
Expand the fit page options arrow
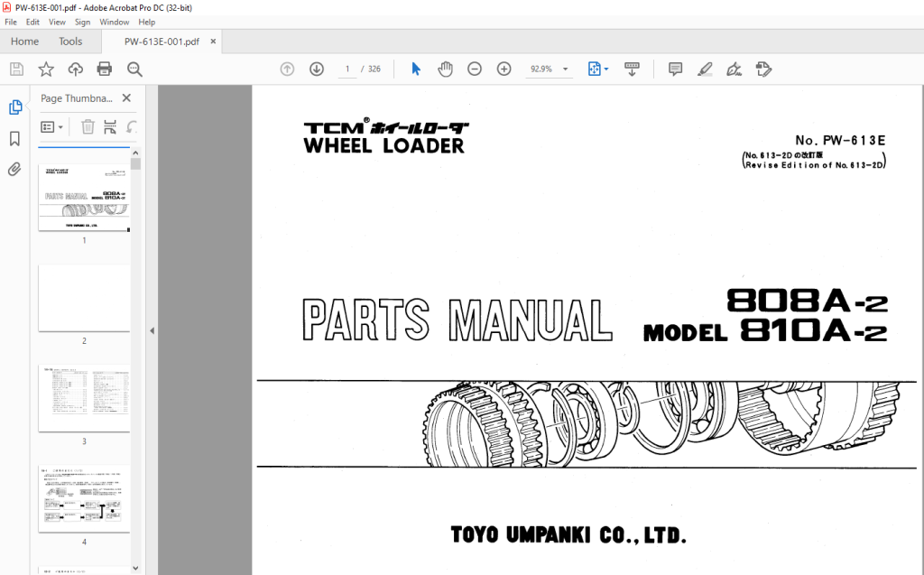[606, 69]
